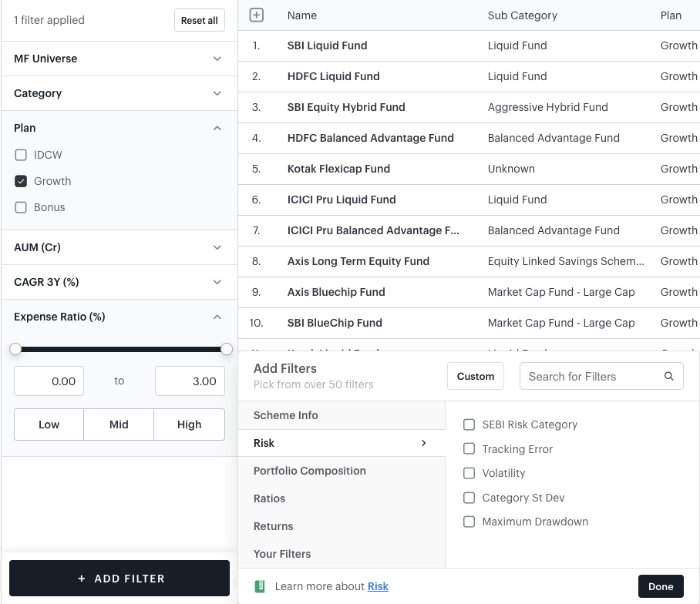Click the Search for Filters field
This screenshot has width=700, height=604.
(x=601, y=376)
